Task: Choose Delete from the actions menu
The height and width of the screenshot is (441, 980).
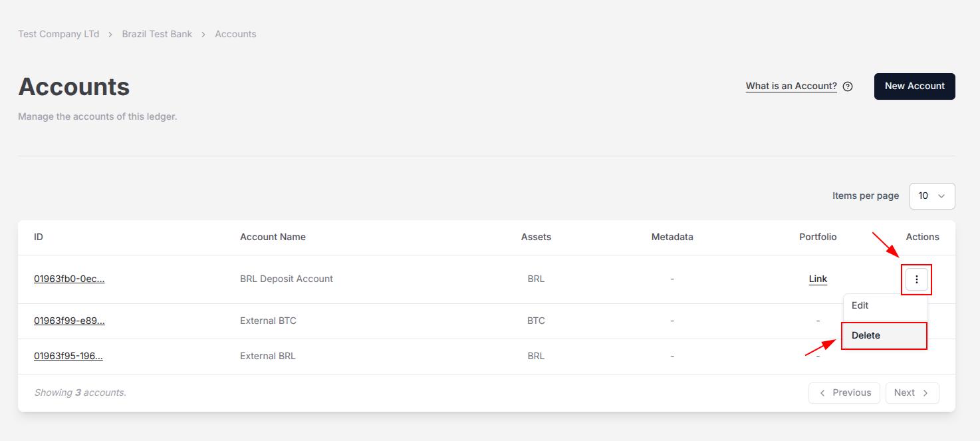Action: click(x=866, y=335)
